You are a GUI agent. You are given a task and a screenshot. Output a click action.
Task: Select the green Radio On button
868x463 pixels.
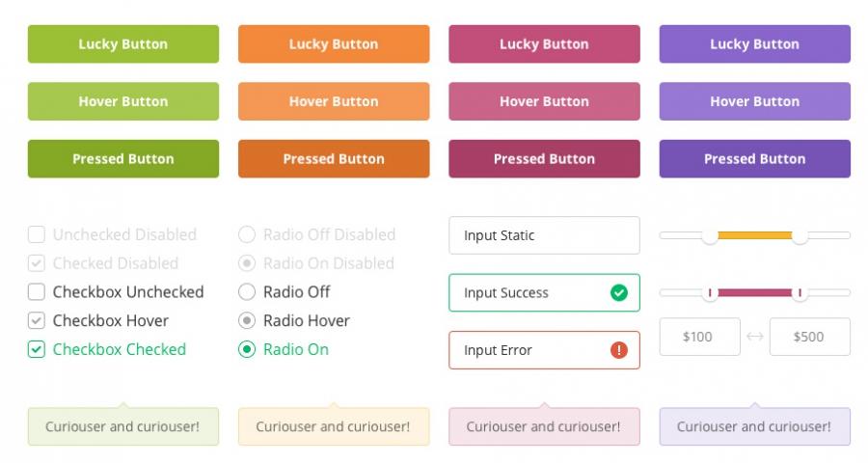(247, 350)
